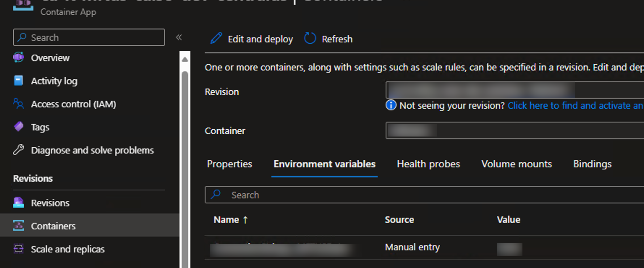Image resolution: width=644 pixels, height=268 pixels.
Task: Click the pencil Edit icon
Action: pyautogui.click(x=216, y=38)
